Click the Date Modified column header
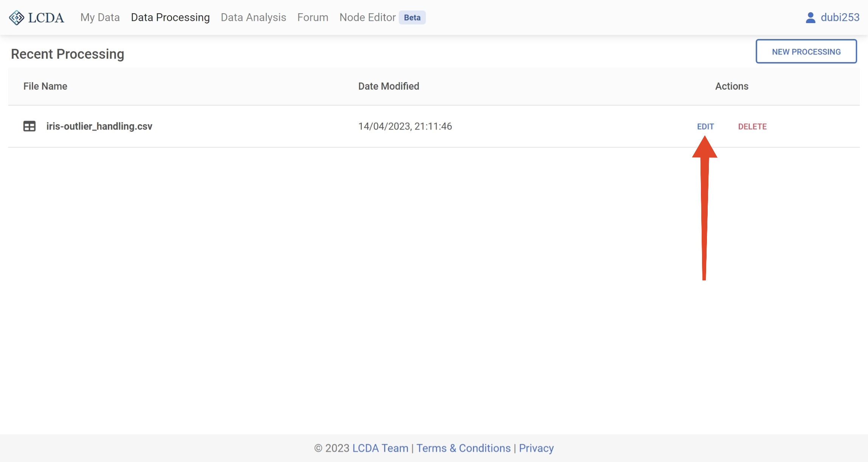This screenshot has width=868, height=462. 389,86
